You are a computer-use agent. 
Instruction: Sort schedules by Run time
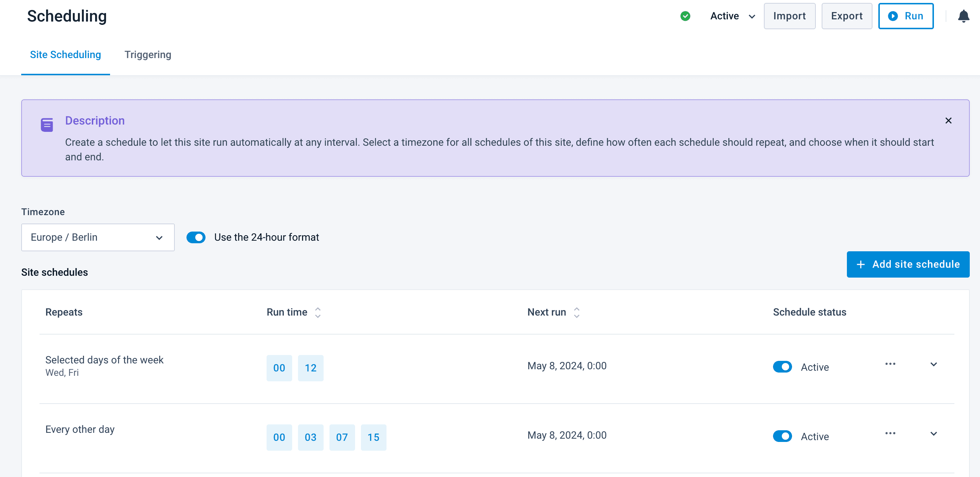coord(318,312)
